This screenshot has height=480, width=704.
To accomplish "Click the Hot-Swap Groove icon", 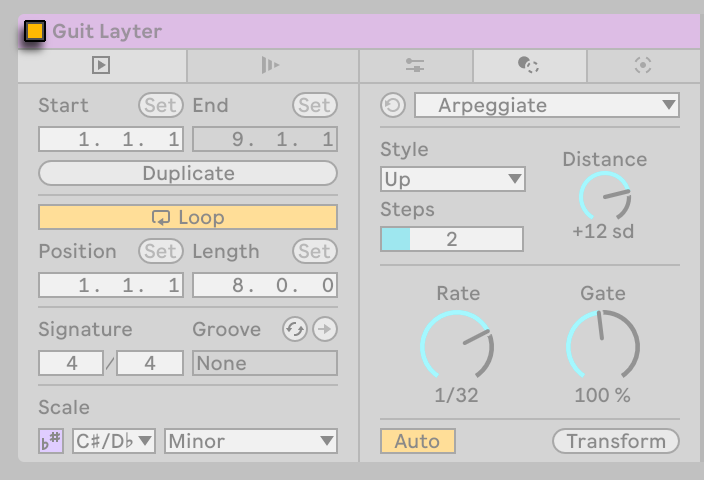I will 295,330.
